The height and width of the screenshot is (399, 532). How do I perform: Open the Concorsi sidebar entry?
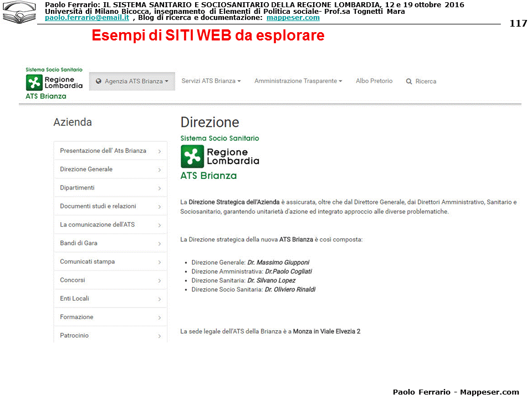point(73,280)
